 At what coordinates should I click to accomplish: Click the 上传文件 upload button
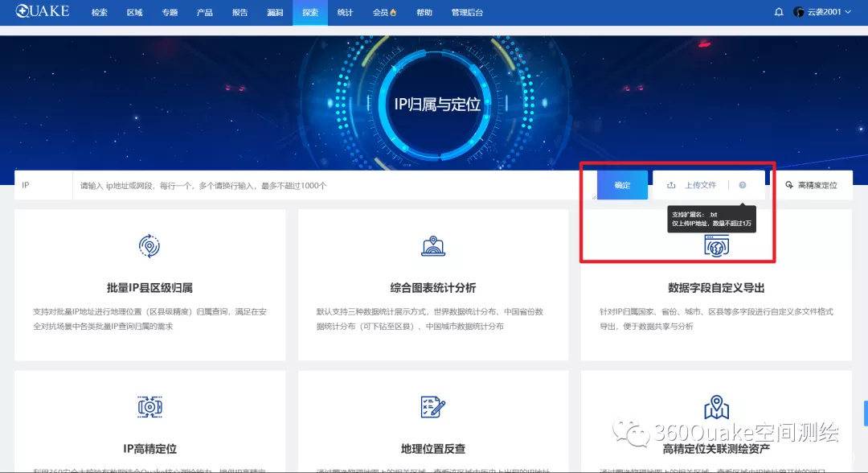pos(692,185)
